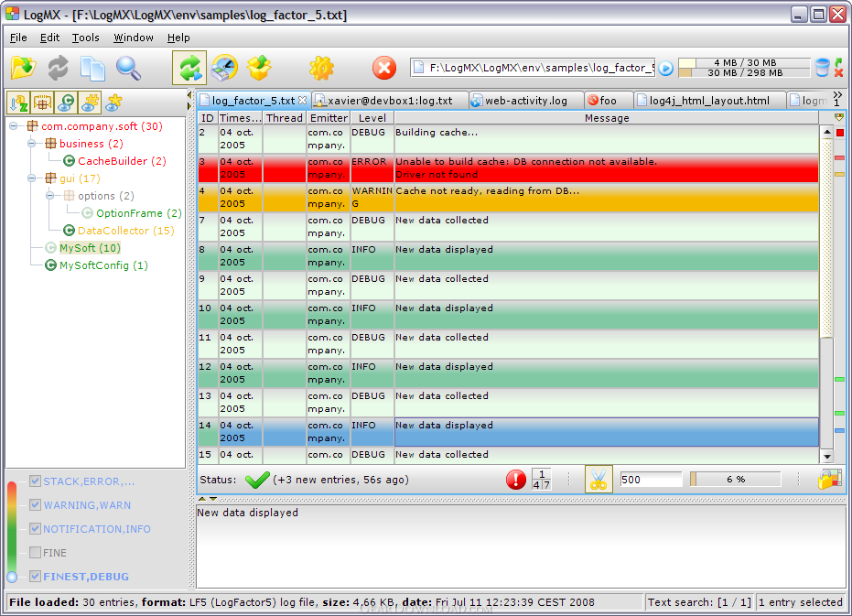The height and width of the screenshot is (616, 852).
Task: Toggle alphabetical A-Z sort of emitter tree
Action: click(18, 103)
